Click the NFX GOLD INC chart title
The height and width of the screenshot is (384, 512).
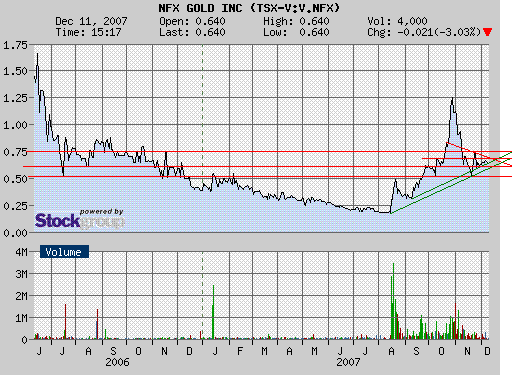(249, 8)
